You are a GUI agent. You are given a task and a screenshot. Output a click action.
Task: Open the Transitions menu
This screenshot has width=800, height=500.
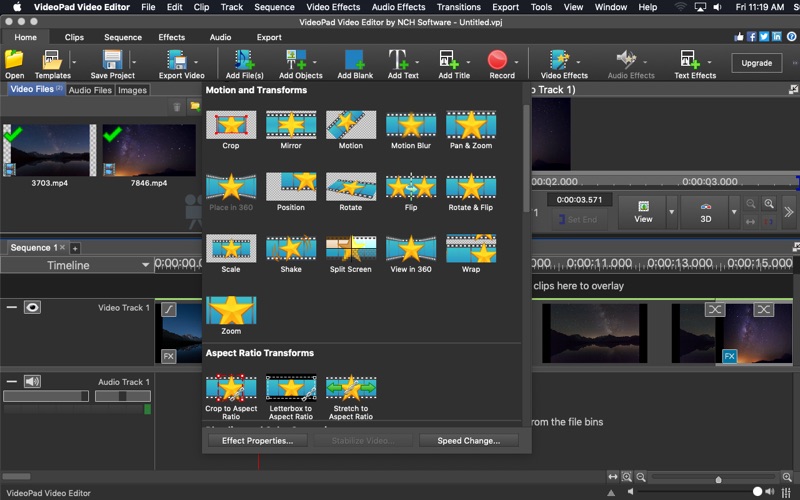coord(458,7)
